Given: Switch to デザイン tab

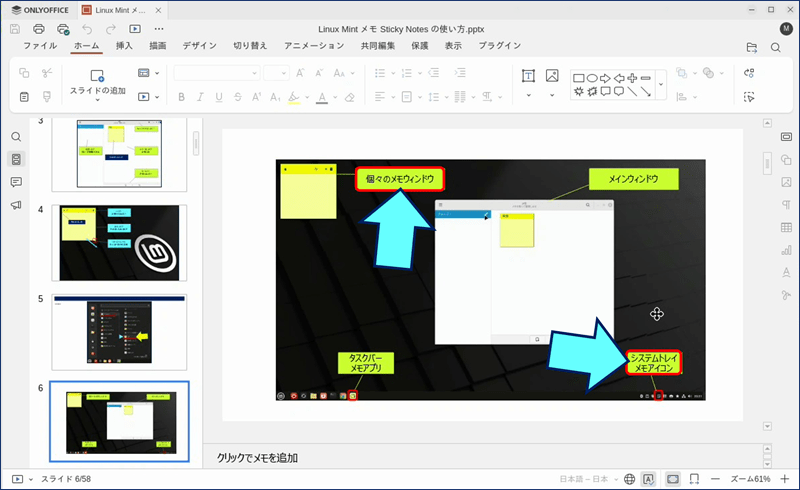Looking at the screenshot, I should [199, 45].
